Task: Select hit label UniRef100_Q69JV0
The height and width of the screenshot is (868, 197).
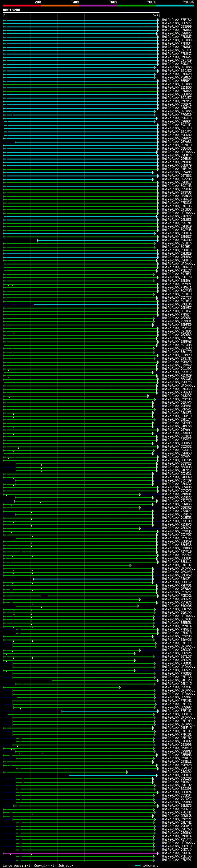Action: tap(176, 403)
